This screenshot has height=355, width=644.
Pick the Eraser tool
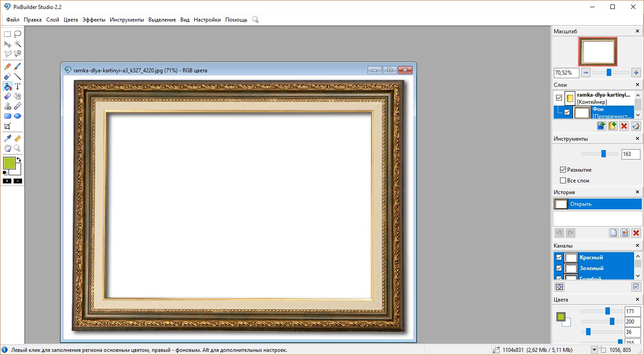click(x=8, y=76)
